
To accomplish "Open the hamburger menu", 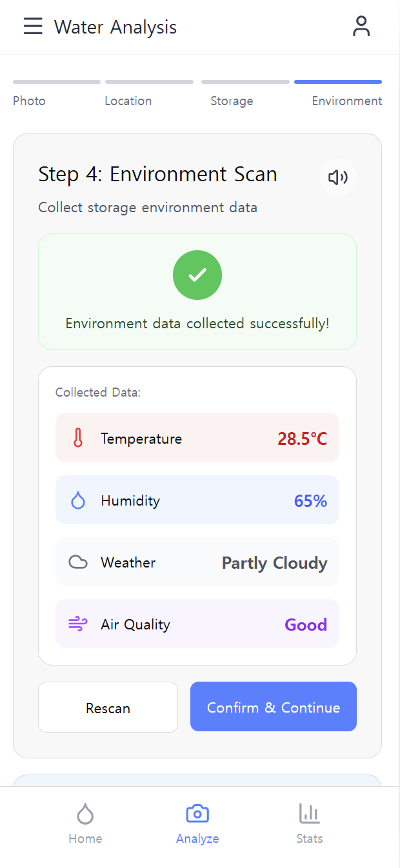I will click(33, 26).
